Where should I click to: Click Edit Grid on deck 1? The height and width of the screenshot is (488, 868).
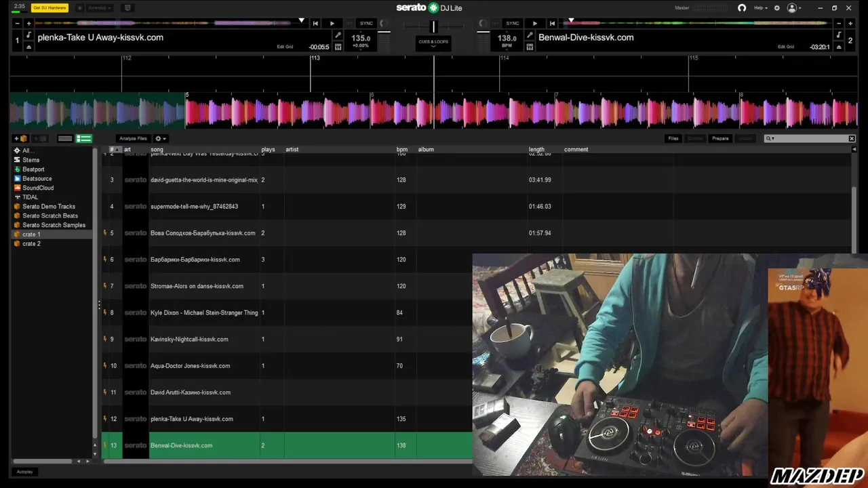285,47
